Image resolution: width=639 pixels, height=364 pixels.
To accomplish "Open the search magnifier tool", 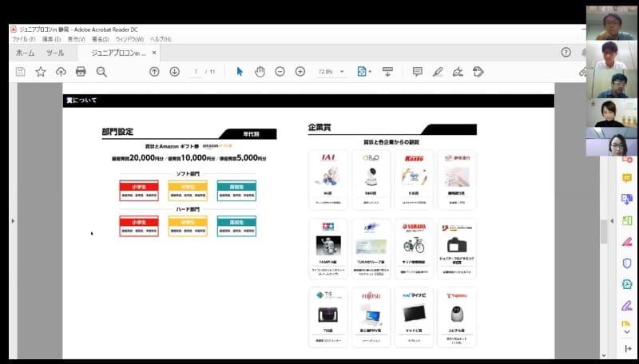I will click(x=101, y=72).
